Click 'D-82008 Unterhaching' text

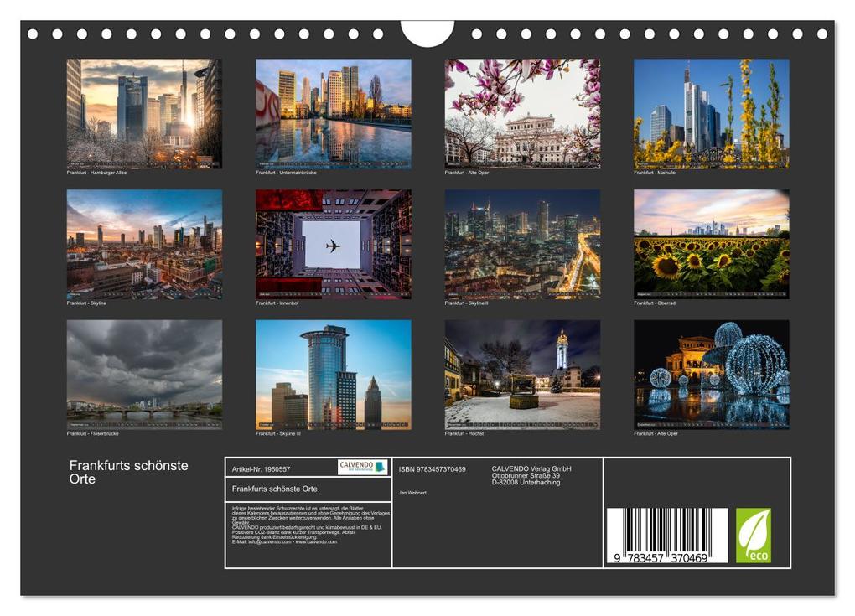526,482
